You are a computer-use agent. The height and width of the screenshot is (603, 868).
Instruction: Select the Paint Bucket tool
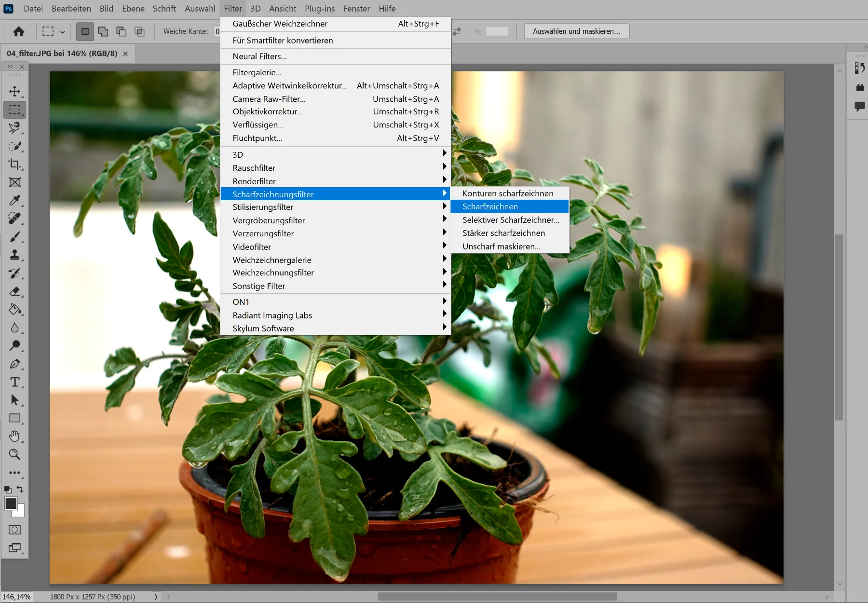coord(15,309)
